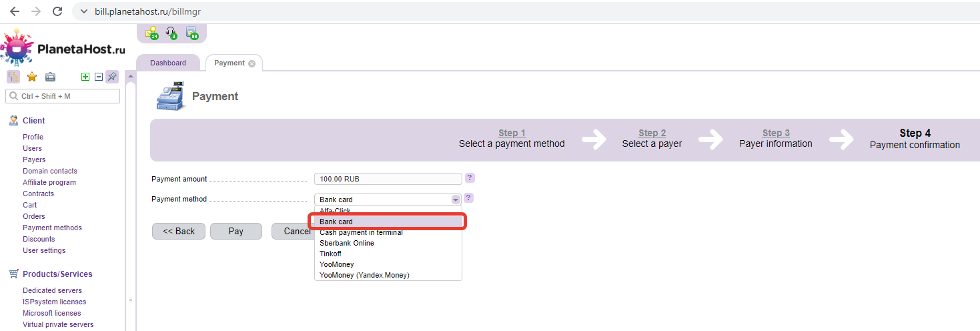The image size is (980, 331).
Task: Go to Step 1 payment method link
Action: tap(512, 133)
